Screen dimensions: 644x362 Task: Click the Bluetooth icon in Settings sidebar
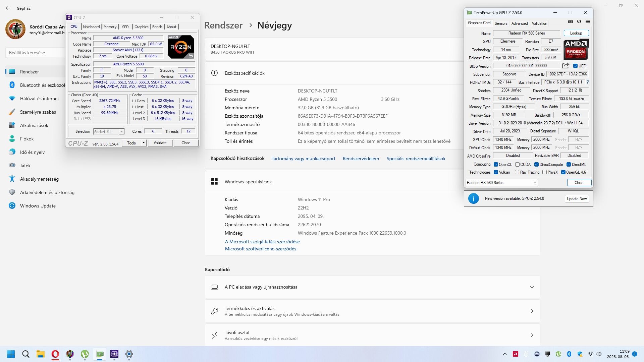click(x=12, y=85)
